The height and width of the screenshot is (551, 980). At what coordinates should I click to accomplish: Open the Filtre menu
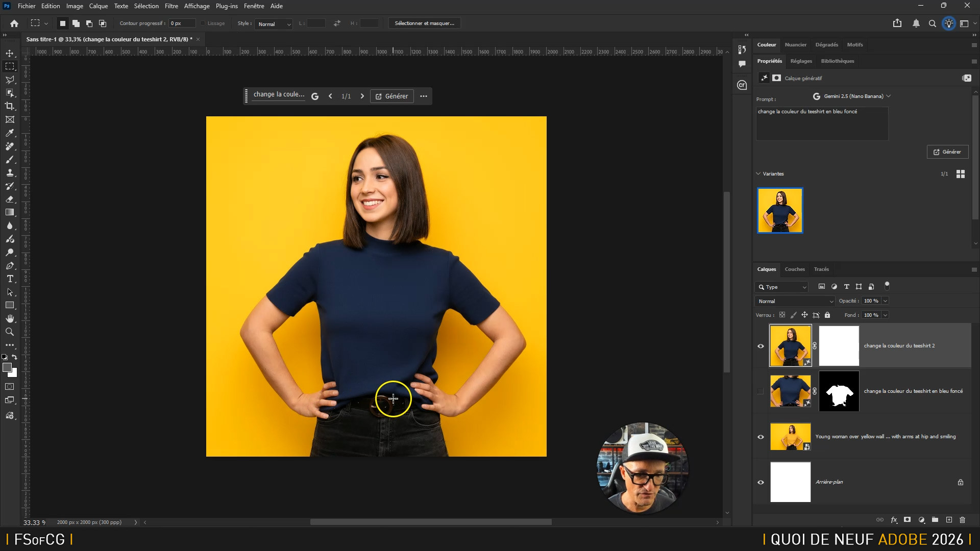coord(171,6)
